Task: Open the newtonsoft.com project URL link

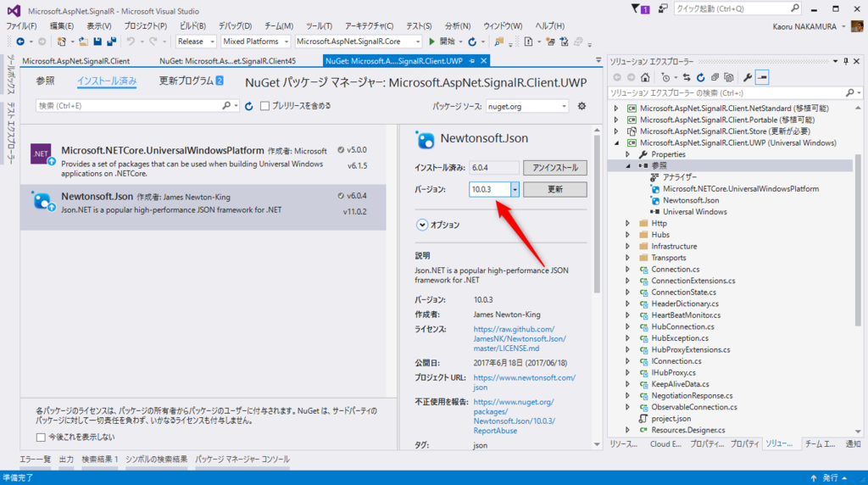Action: [524, 382]
